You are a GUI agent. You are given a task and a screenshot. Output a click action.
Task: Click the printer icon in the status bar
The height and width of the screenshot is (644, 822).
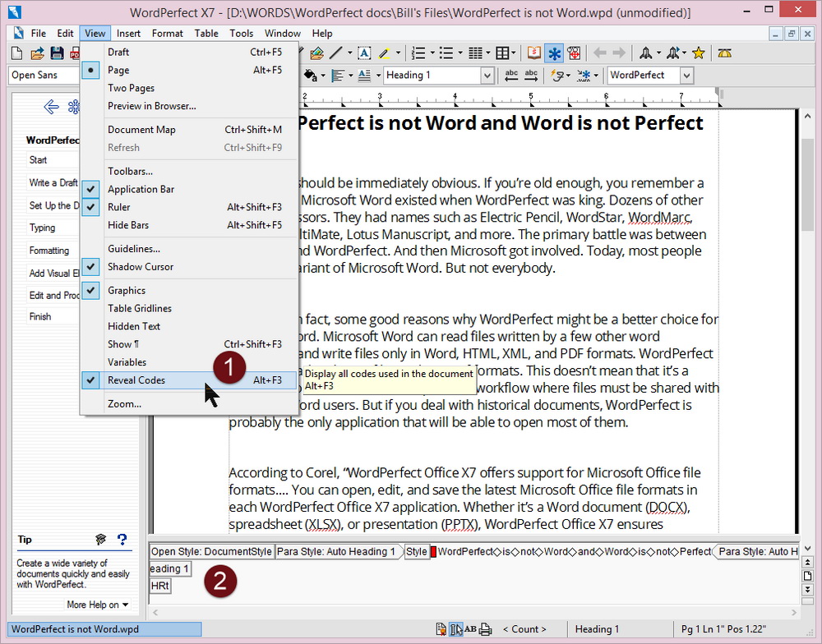tap(486, 629)
